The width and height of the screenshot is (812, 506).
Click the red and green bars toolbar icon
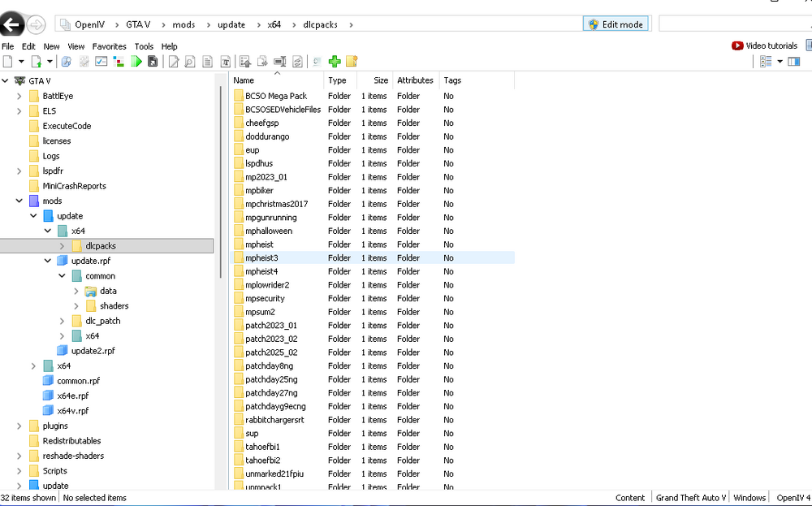pyautogui.click(x=119, y=62)
